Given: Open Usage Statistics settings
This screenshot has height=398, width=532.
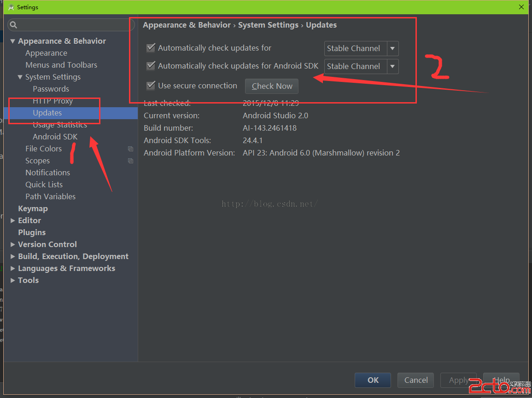Looking at the screenshot, I should pyautogui.click(x=60, y=125).
